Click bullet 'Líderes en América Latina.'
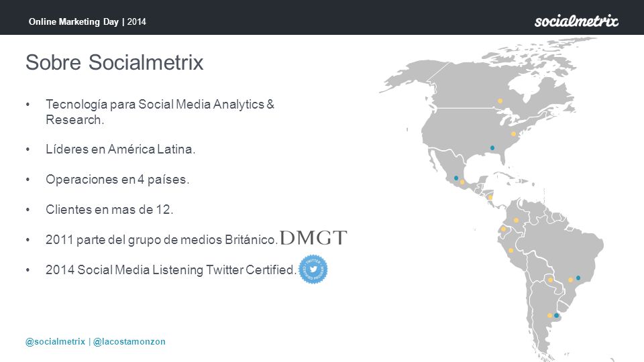 pyautogui.click(x=120, y=149)
